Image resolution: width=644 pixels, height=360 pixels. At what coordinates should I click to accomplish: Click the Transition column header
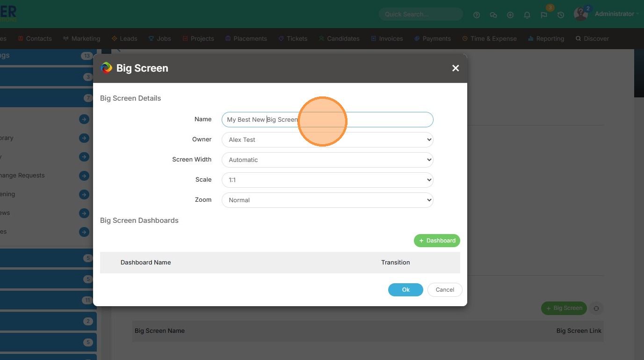[x=395, y=262]
